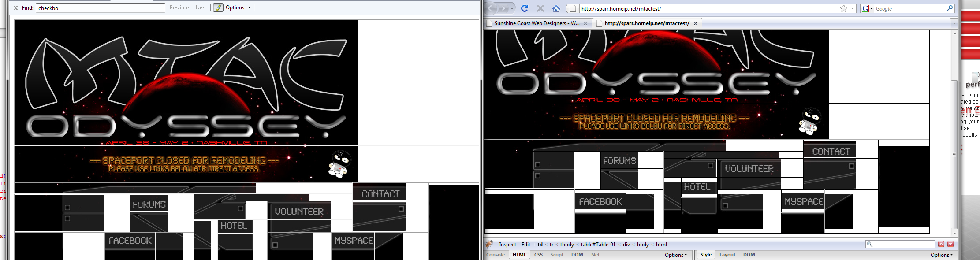980x260 pixels.
Task: Click FORUMS image in right Firefox window
Action: click(619, 160)
